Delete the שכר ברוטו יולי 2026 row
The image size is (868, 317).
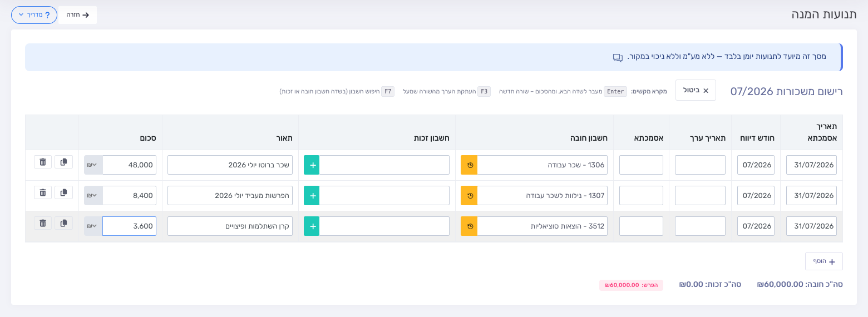(43, 162)
